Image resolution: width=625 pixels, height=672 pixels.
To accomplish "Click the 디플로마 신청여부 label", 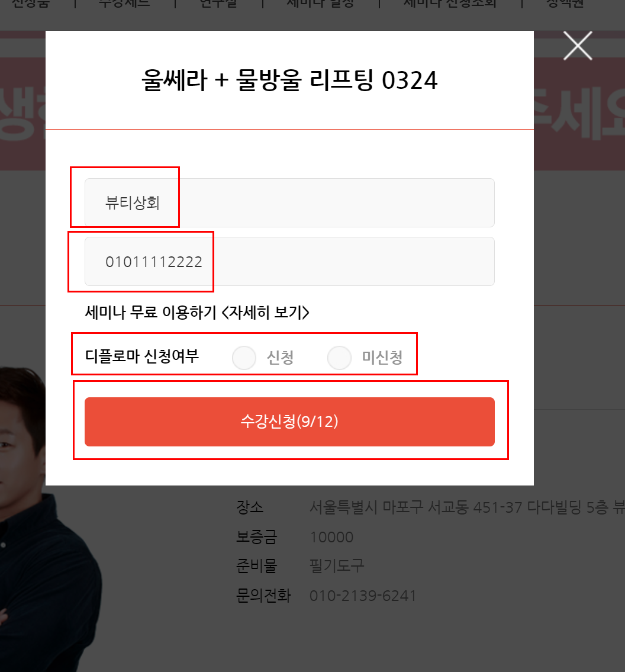I will tap(142, 356).
